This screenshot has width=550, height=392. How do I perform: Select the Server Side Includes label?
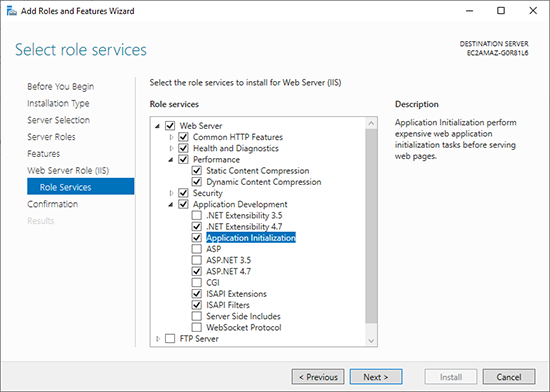[243, 316]
